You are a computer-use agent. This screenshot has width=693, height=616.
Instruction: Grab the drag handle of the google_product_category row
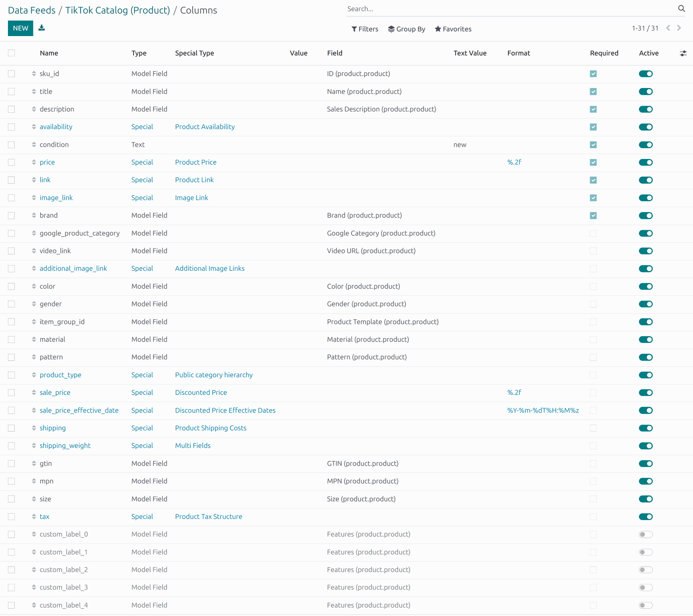(34, 233)
